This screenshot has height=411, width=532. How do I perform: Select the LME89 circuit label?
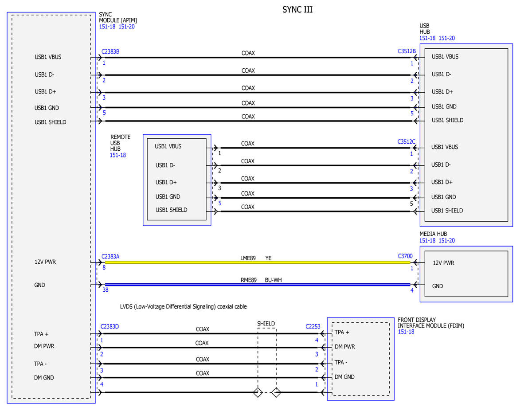(x=248, y=258)
